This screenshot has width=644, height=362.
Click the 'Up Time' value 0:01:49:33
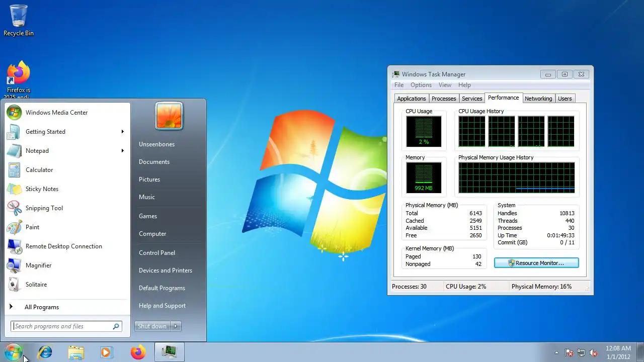[x=560, y=235]
